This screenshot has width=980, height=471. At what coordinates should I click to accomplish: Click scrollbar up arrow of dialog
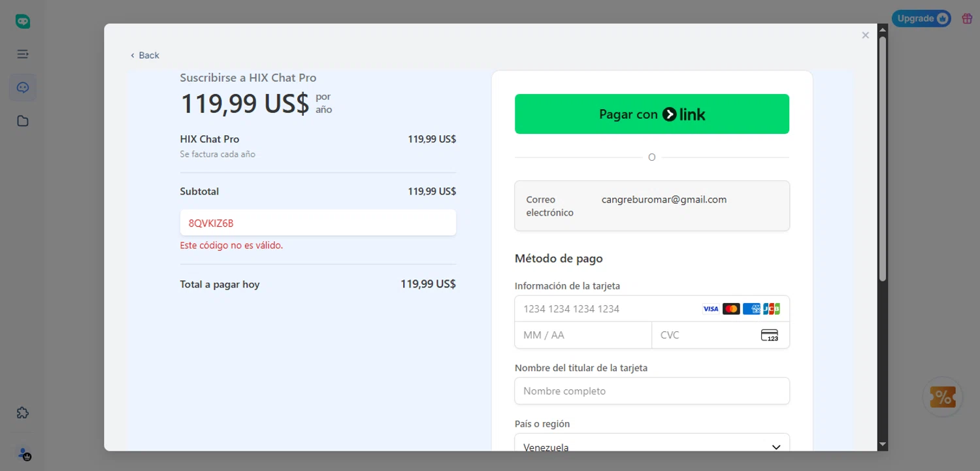[883, 30]
